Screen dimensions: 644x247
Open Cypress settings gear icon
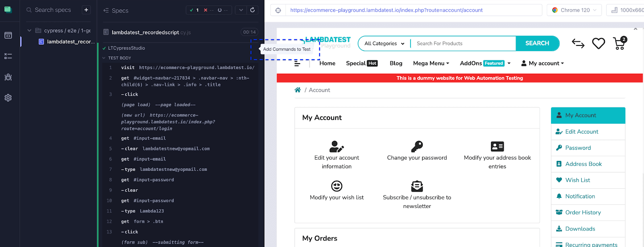pos(8,98)
